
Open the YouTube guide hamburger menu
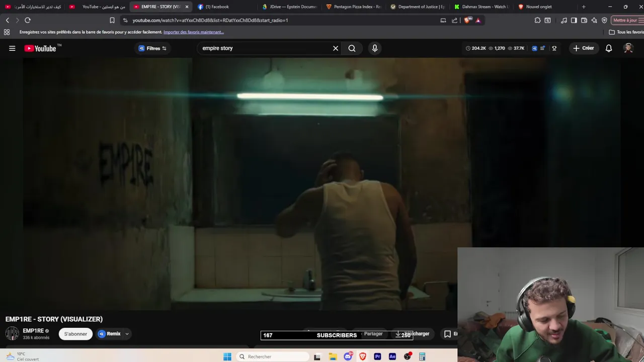(12, 48)
